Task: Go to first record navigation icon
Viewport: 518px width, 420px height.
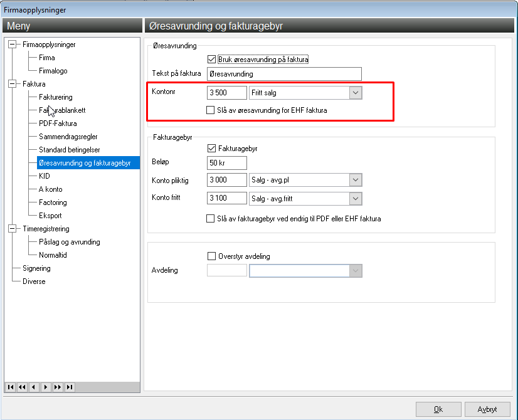Action: coord(11,387)
